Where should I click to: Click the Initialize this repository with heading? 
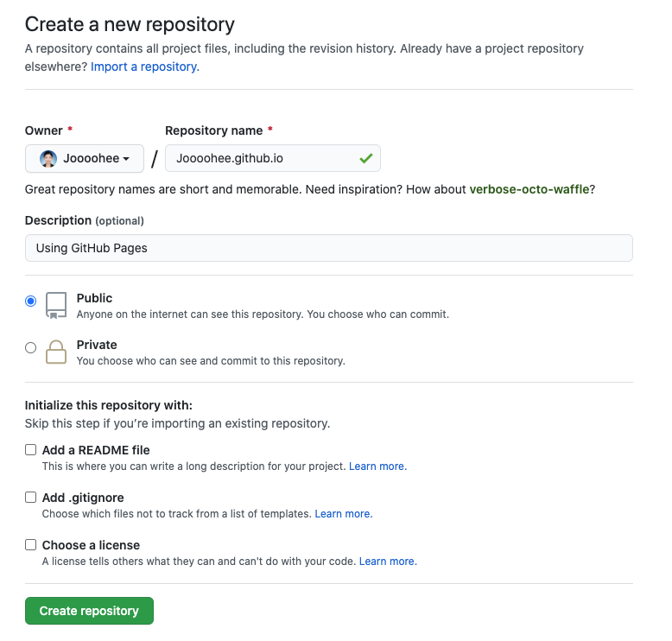click(109, 405)
